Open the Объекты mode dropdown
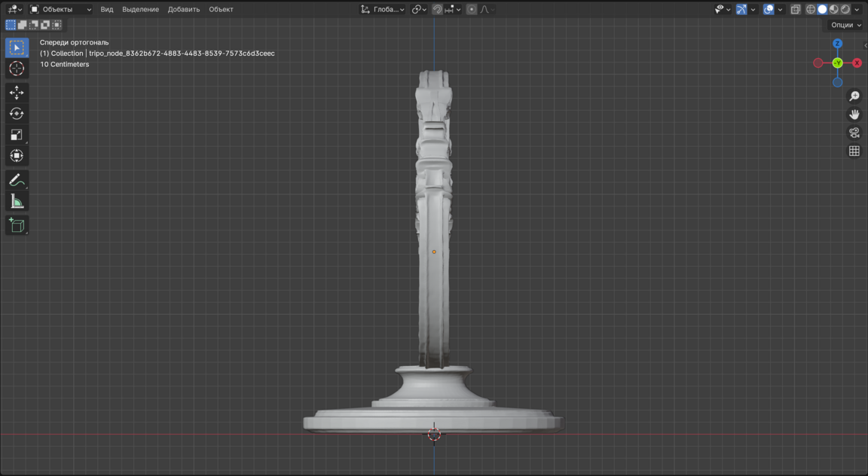Image resolution: width=868 pixels, height=476 pixels. tap(60, 10)
